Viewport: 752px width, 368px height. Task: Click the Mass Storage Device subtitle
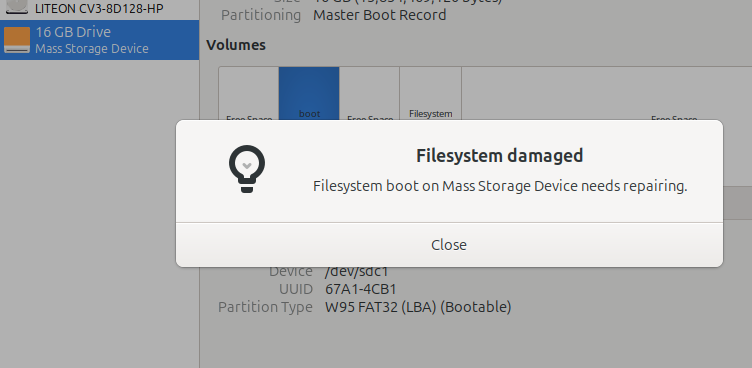coord(92,49)
